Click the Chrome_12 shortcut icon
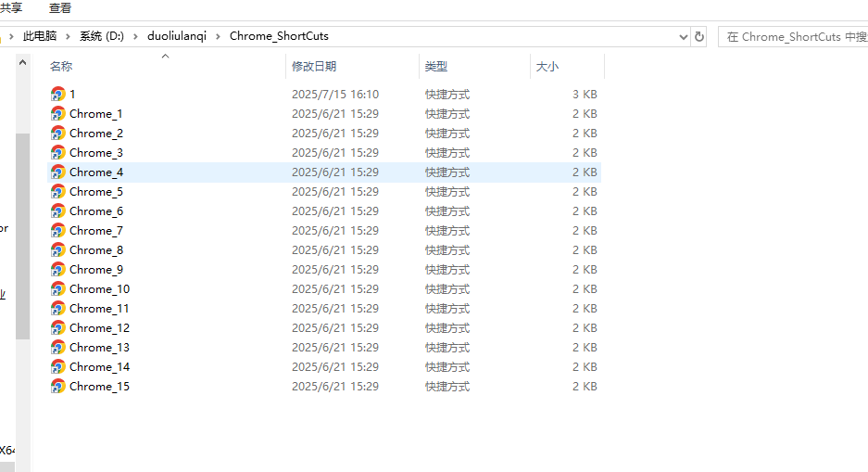The width and height of the screenshot is (868, 472). coord(58,328)
